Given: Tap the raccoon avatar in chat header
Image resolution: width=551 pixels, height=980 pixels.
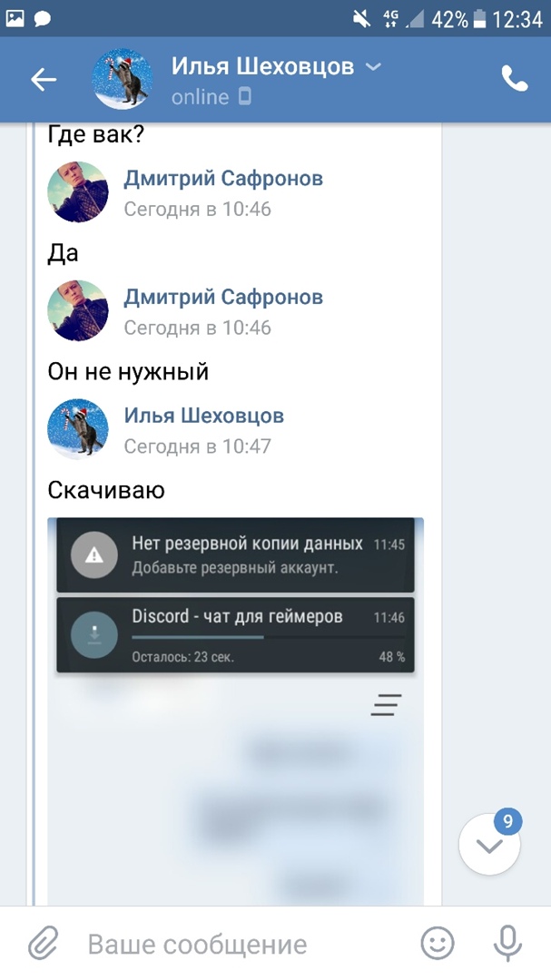Looking at the screenshot, I should 122,79.
